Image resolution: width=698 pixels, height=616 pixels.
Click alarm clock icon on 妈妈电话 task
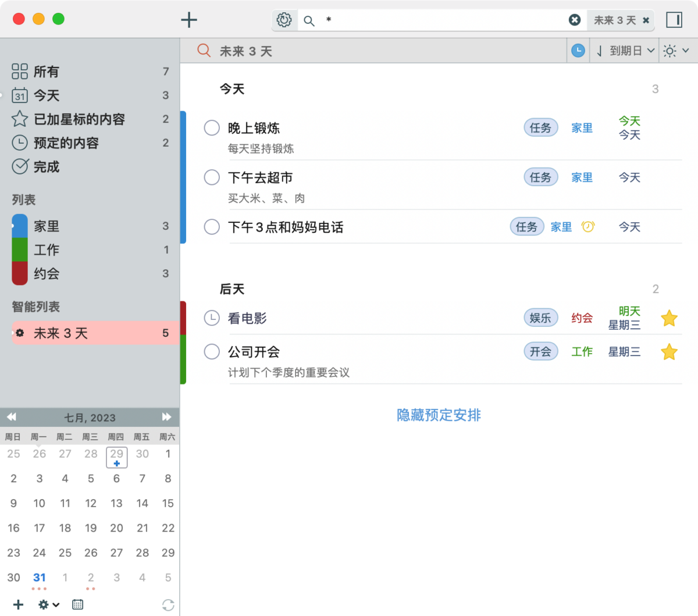tap(588, 227)
